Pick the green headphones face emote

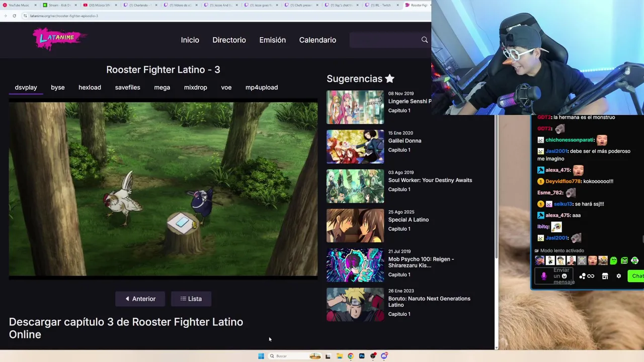[x=634, y=260]
